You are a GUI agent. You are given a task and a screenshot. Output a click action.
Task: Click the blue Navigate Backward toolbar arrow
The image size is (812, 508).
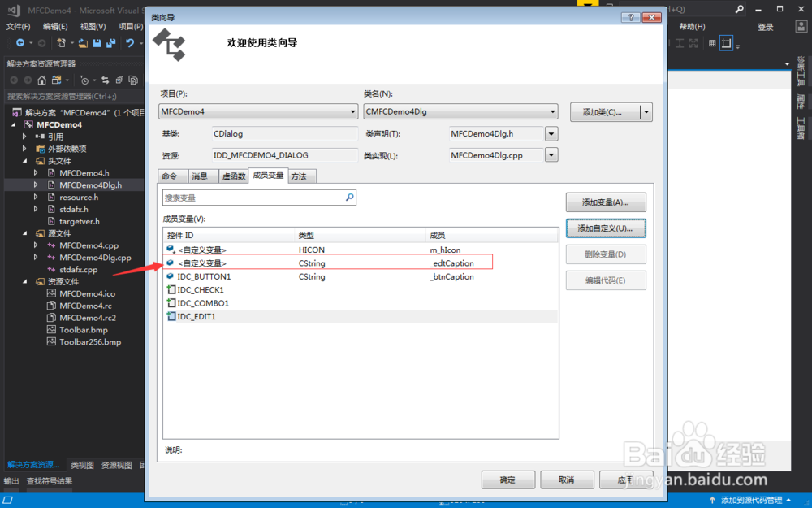20,43
